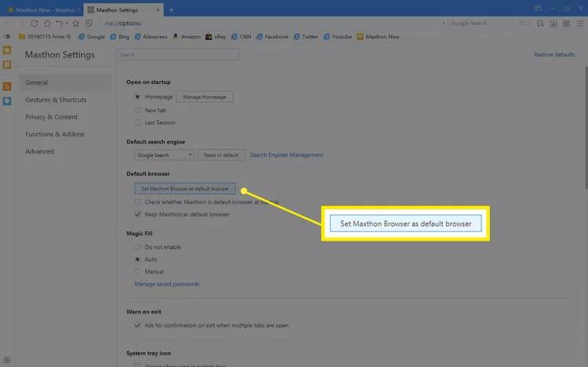
Task: Open the Favorites star sidebar icon
Action: coord(7,50)
